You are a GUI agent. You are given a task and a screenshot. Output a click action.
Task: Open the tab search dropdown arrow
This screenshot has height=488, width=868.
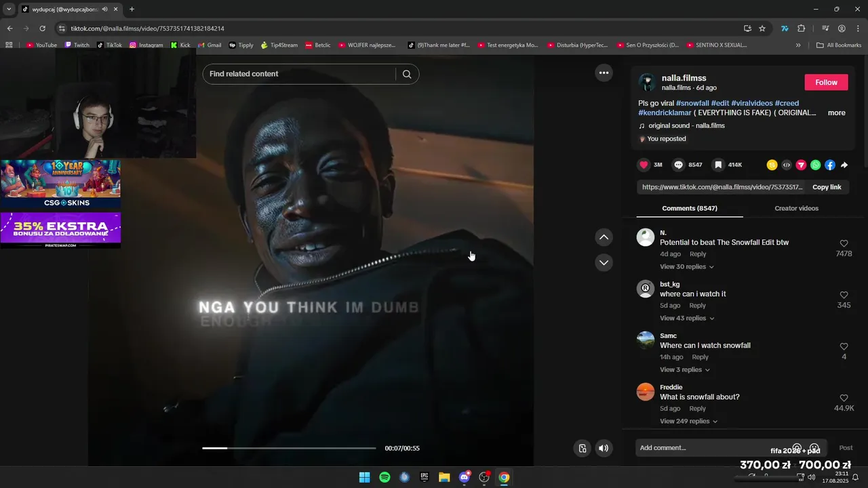pyautogui.click(x=9, y=9)
